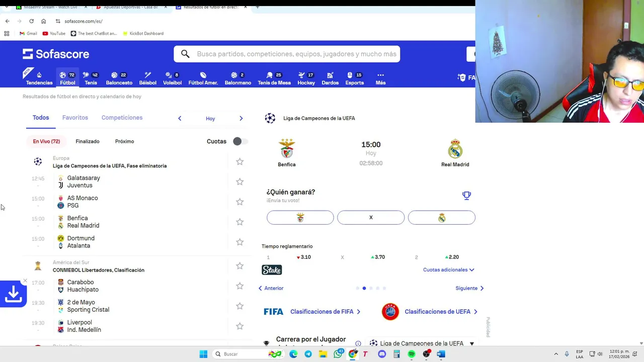Go to next day arrow
This screenshot has height=362, width=644.
click(241, 118)
